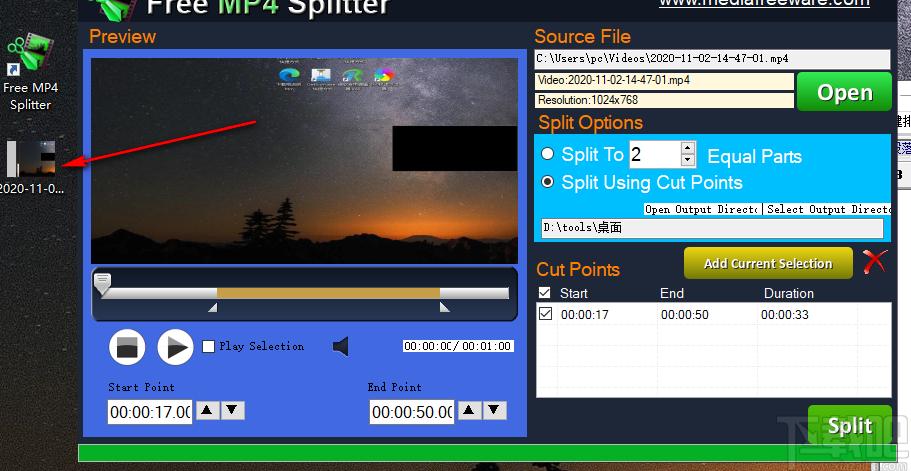Decrease the Start Point time
The image size is (911, 471).
232,411
